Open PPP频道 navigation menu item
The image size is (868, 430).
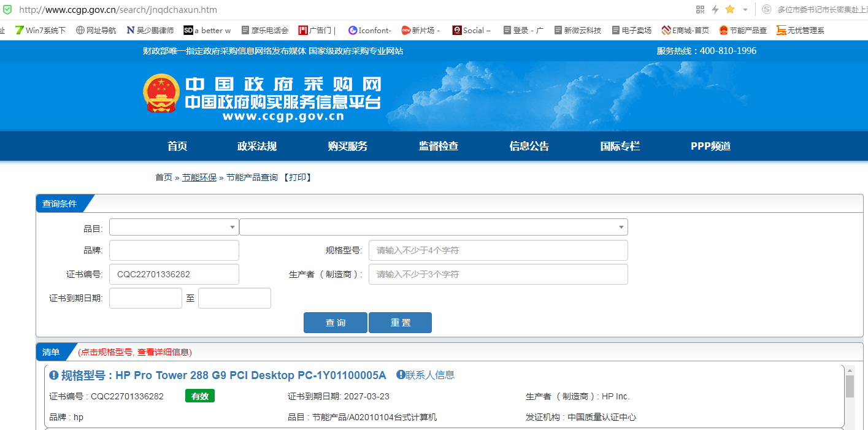click(x=711, y=146)
